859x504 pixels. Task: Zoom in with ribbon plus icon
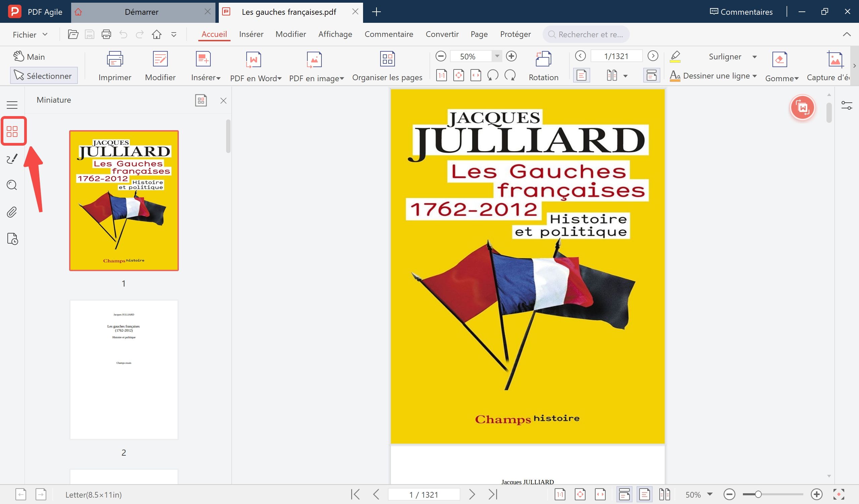tap(511, 56)
